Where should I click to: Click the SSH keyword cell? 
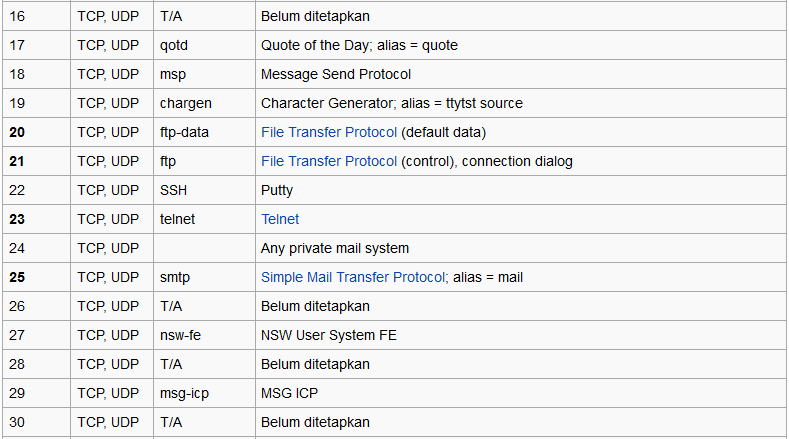click(174, 190)
